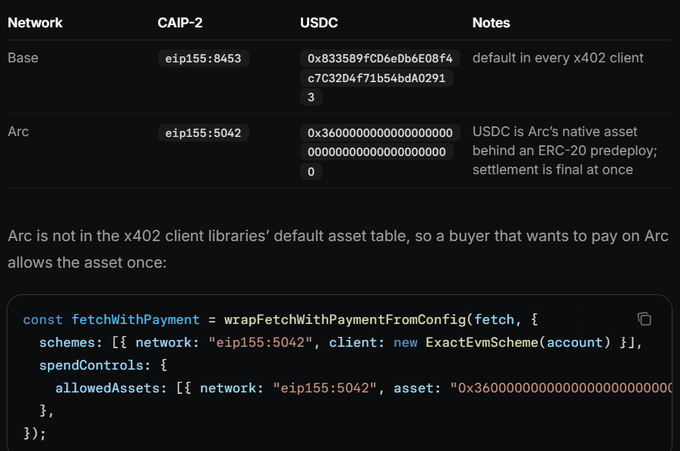Click the 0x360000000000000000 address segment in table
Viewport: 680px width, 451px height.
tap(380, 133)
